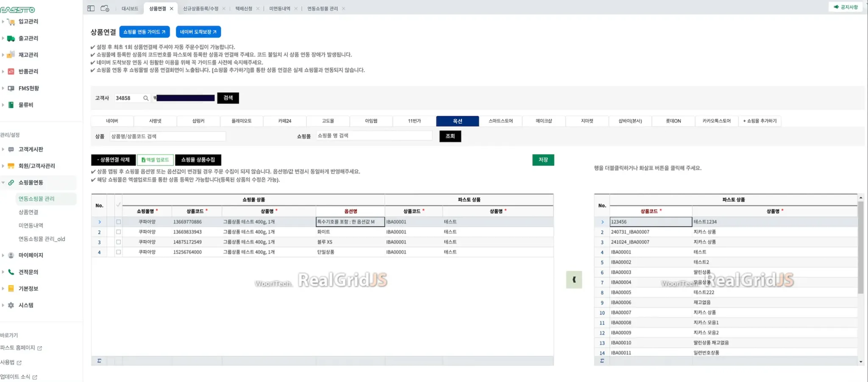Click the 고객게시판 speech bubble icon
Viewport: 868px width, 382px height.
[x=11, y=149]
